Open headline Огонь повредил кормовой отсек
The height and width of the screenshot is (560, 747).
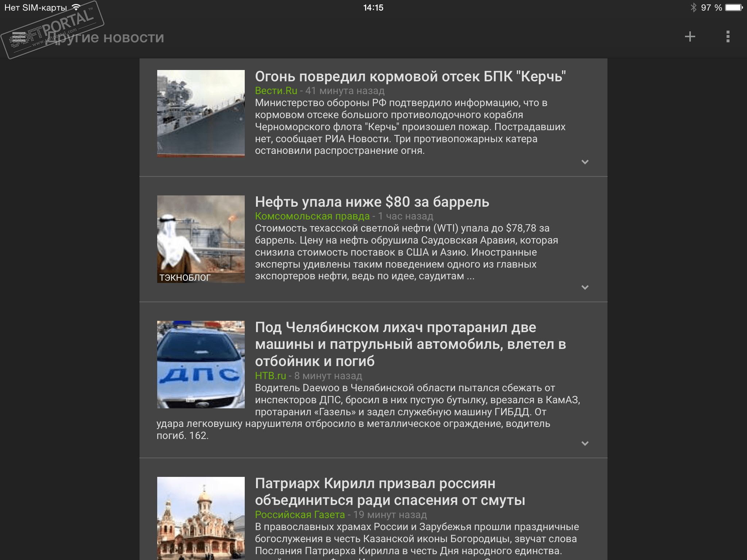[410, 77]
